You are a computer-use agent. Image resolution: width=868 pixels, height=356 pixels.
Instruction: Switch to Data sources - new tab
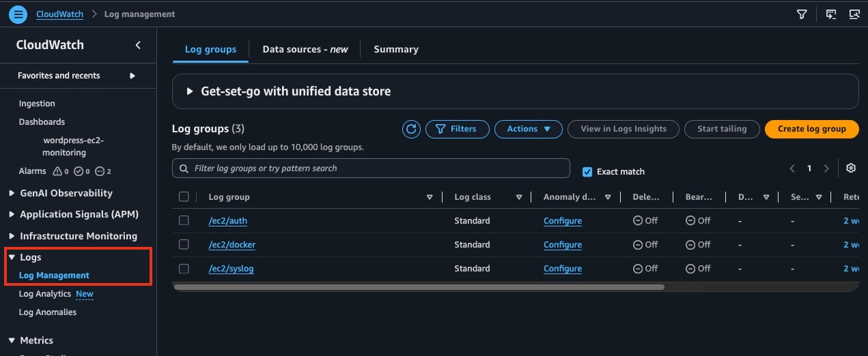(x=305, y=49)
